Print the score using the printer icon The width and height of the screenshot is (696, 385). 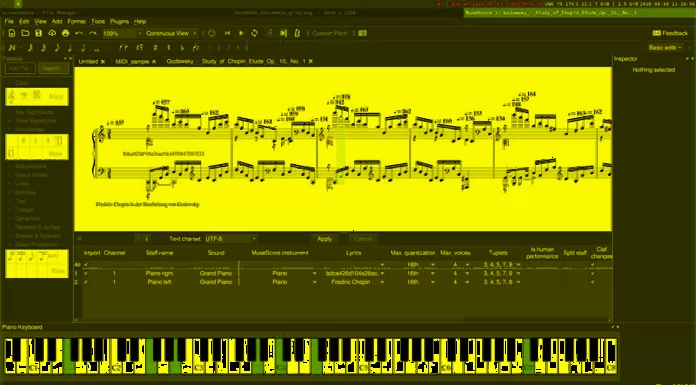coord(66,33)
